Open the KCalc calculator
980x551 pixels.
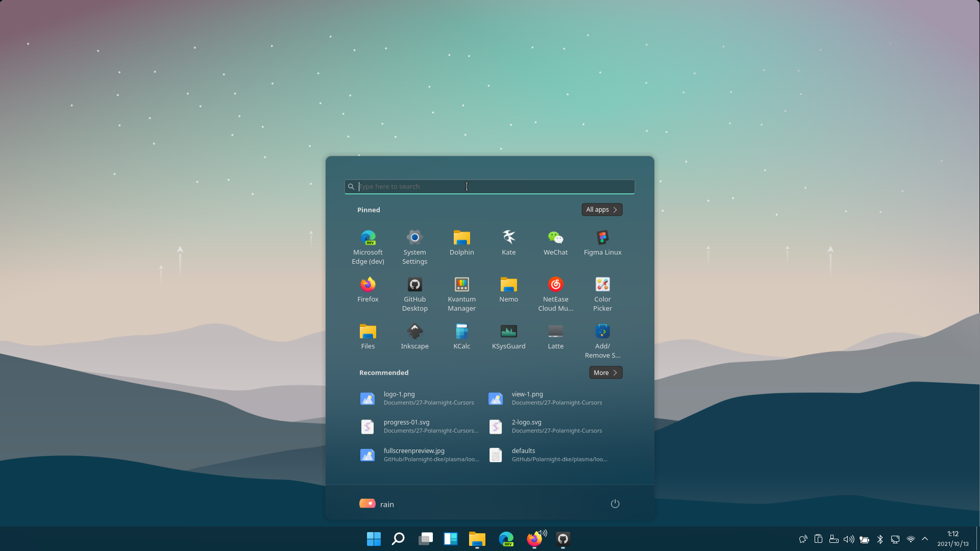tap(461, 337)
